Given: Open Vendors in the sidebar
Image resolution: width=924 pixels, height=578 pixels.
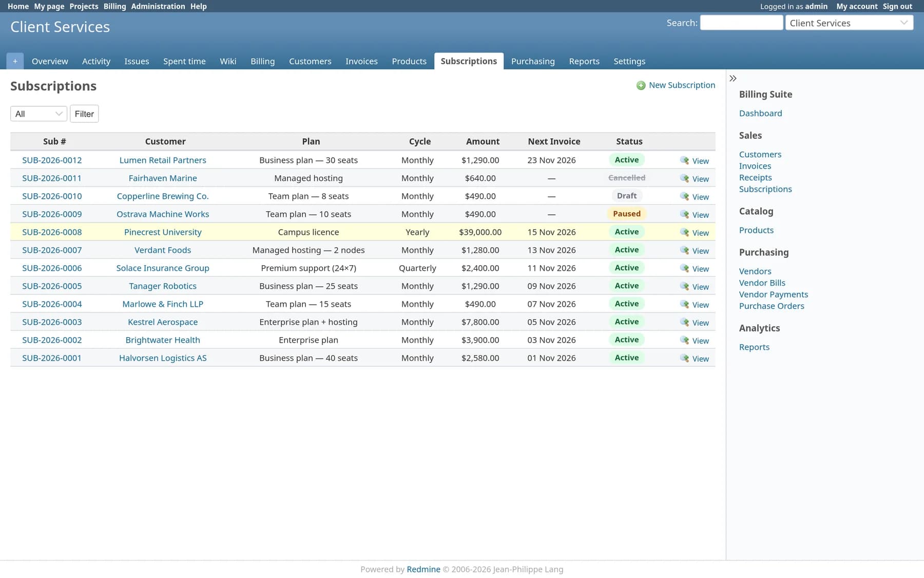Looking at the screenshot, I should point(755,271).
